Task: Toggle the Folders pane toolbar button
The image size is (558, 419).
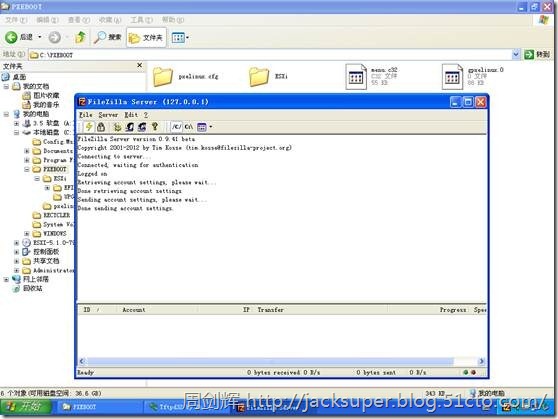Action: tap(146, 37)
